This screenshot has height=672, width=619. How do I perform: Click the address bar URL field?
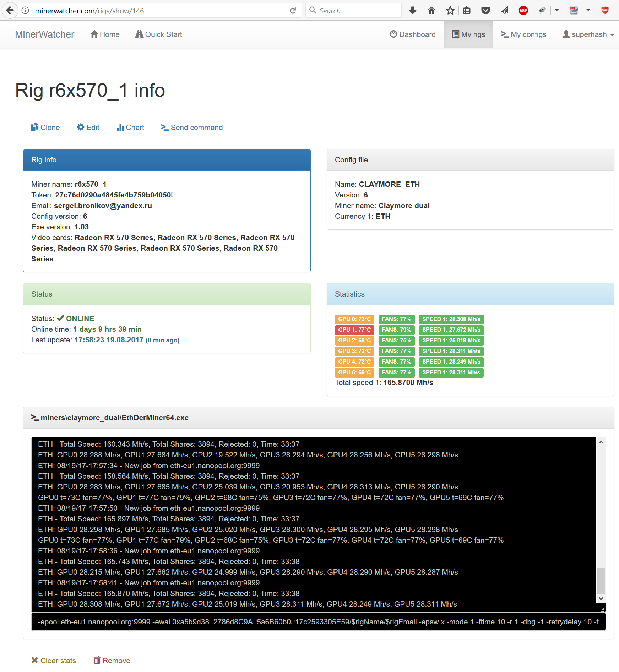point(158,11)
